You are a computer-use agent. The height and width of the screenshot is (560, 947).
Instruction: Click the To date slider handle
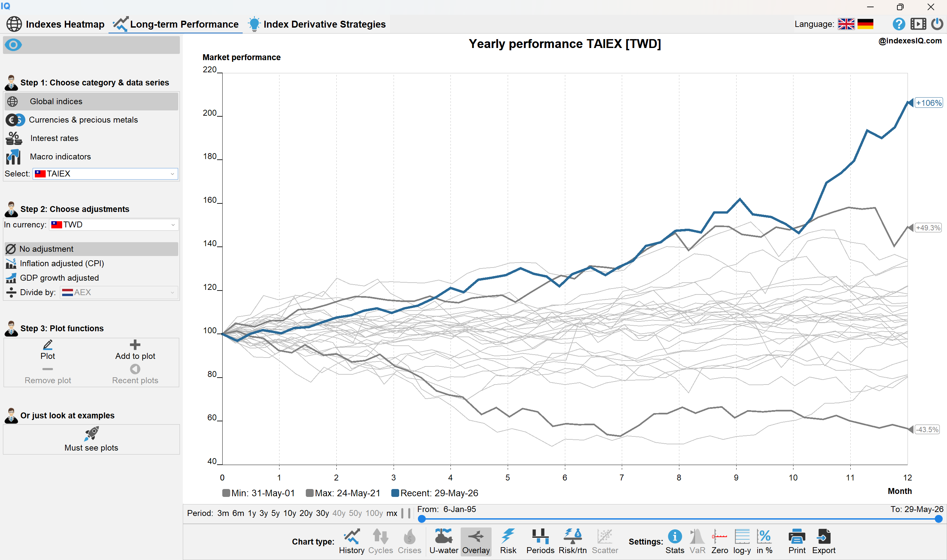938,519
